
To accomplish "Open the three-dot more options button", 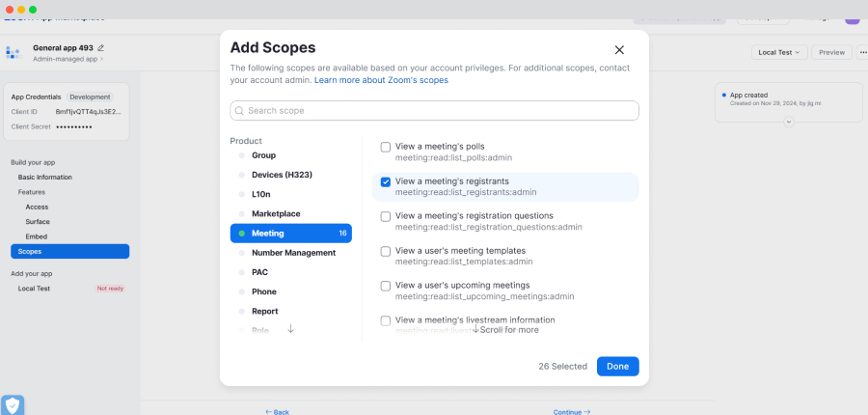I will [x=862, y=52].
